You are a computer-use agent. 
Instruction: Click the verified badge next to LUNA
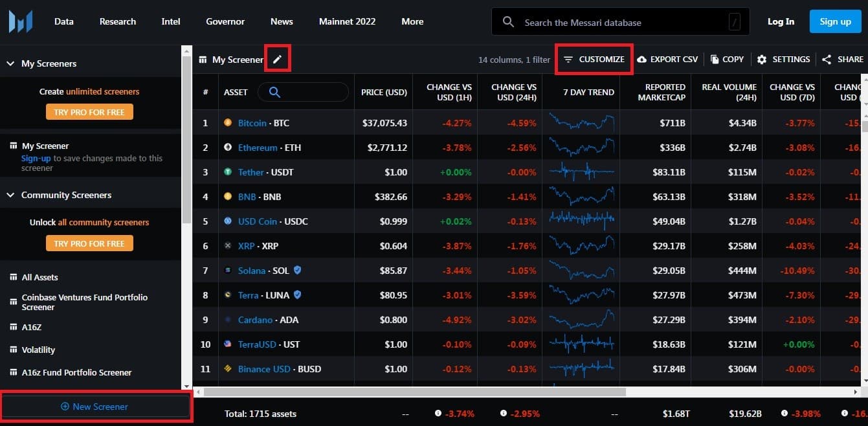click(x=297, y=295)
